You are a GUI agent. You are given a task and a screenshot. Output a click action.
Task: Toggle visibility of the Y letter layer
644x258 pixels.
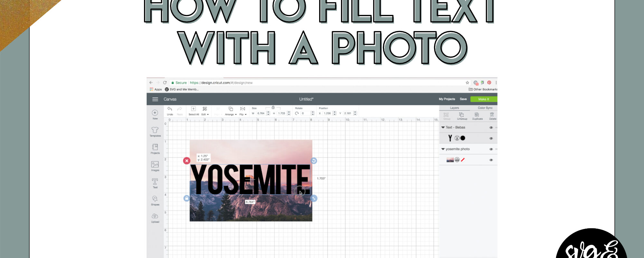pyautogui.click(x=491, y=138)
